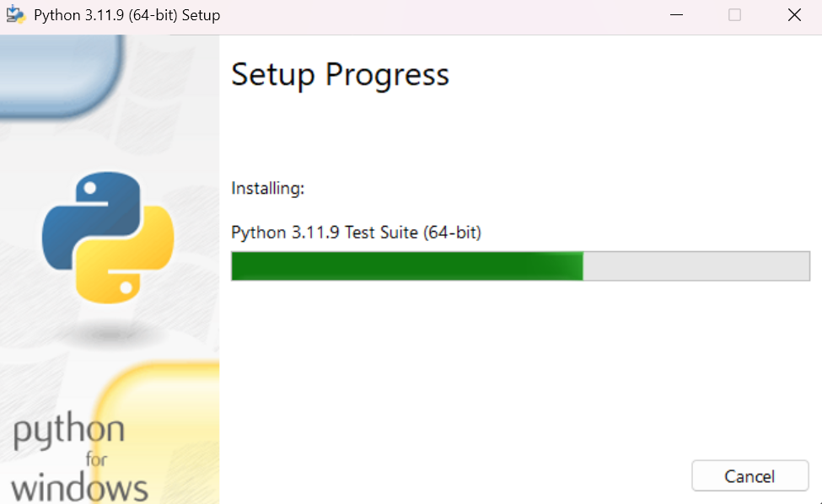
Task: Close the Python 3.11.9 Setup window
Action: point(793,15)
